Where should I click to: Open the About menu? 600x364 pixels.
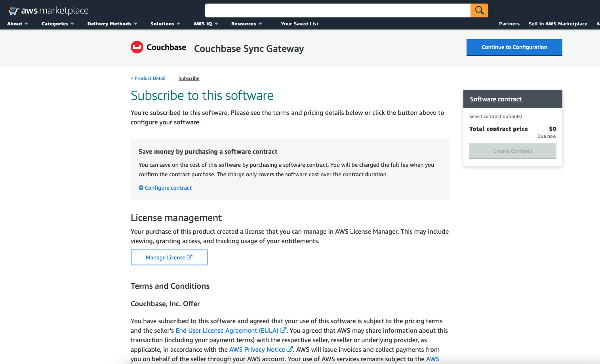point(17,24)
